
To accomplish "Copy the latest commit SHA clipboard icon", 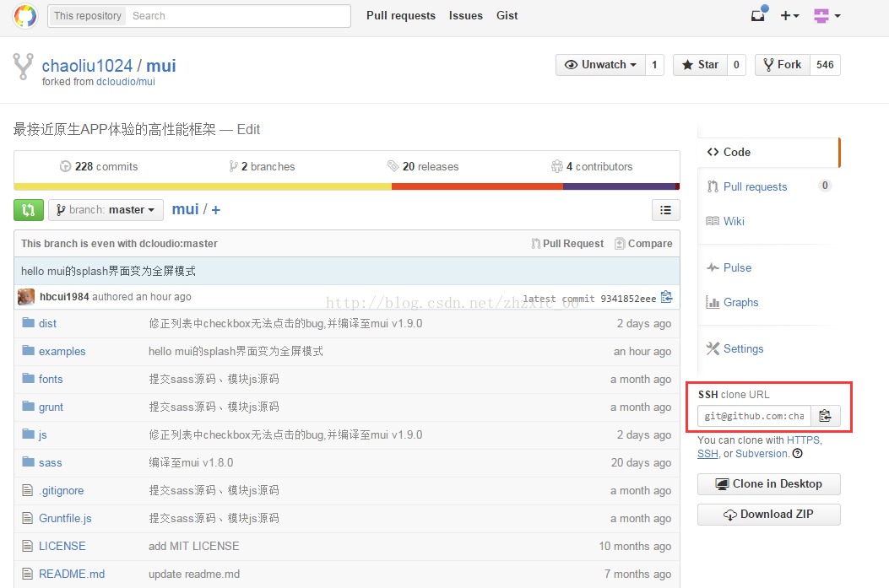I will 666,298.
